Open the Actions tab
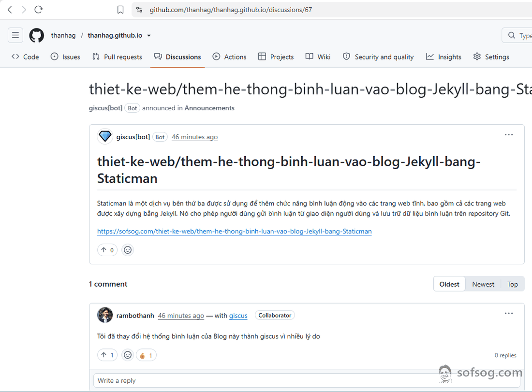This screenshot has width=532, height=392. [229, 57]
